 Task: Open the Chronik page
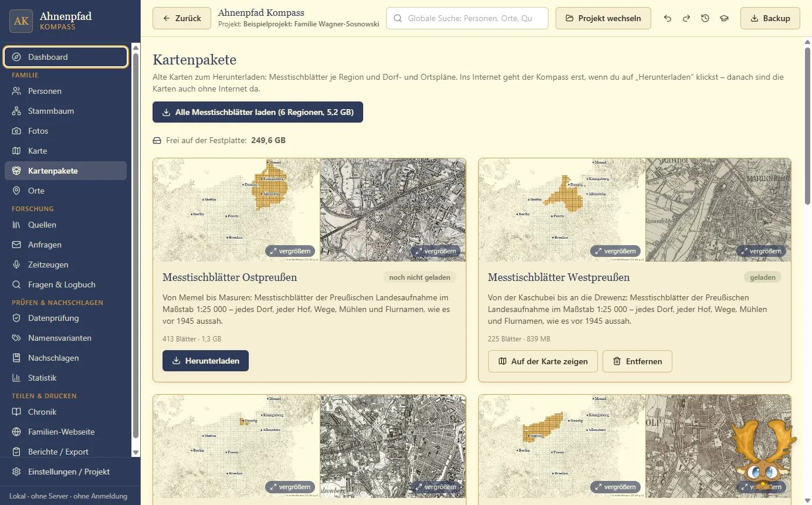click(66, 412)
